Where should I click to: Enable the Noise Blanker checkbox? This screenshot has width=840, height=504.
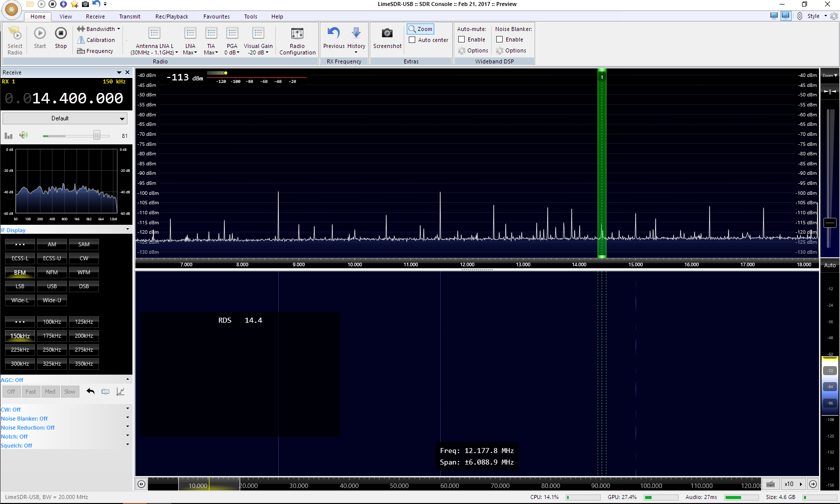499,39
